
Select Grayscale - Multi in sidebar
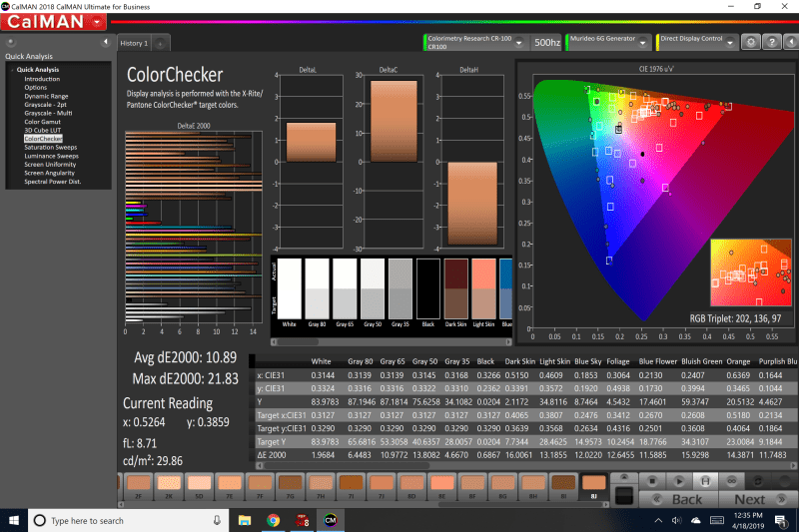(x=48, y=113)
